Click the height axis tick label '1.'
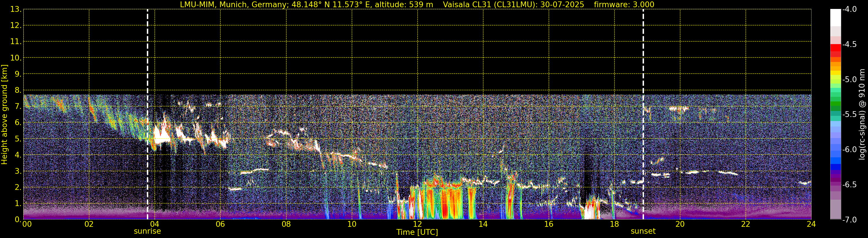This screenshot has height=238, width=868. coord(18,204)
